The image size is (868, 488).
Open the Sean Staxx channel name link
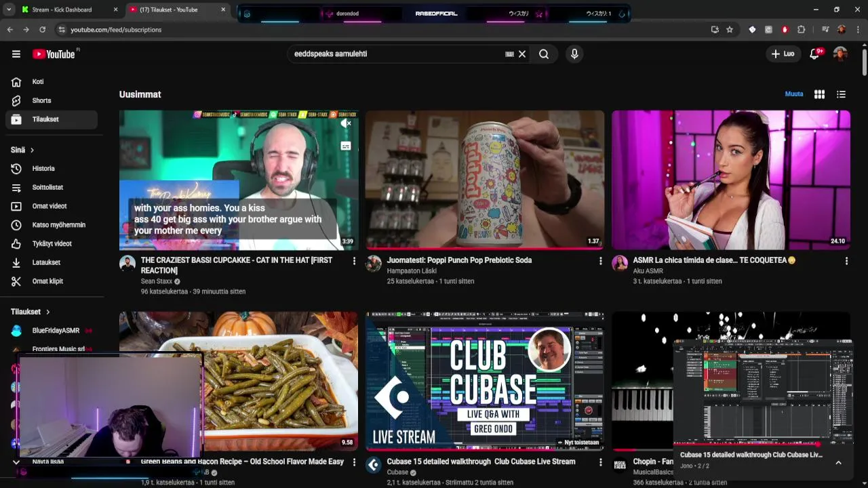(x=157, y=281)
